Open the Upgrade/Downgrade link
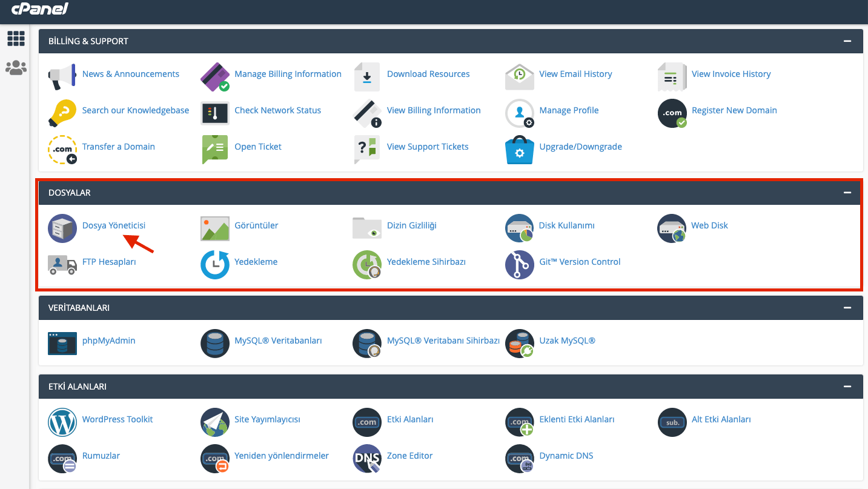 click(x=581, y=147)
